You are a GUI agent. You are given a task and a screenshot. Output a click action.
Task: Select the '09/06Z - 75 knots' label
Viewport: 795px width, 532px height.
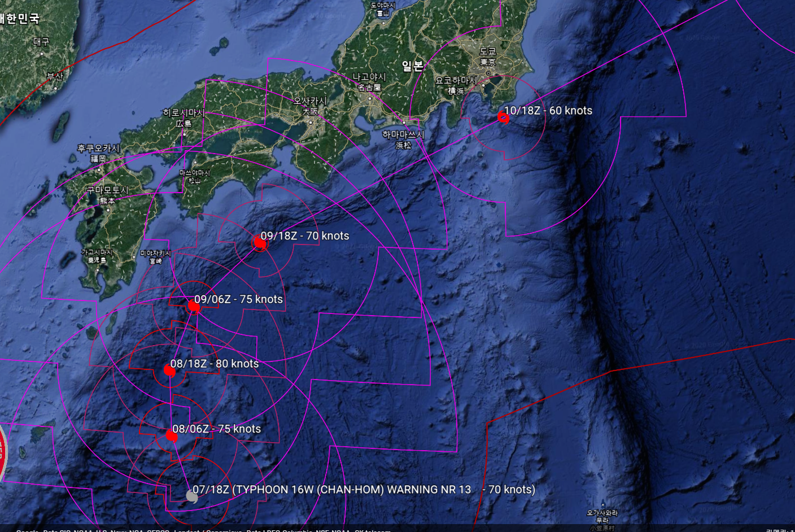point(238,299)
